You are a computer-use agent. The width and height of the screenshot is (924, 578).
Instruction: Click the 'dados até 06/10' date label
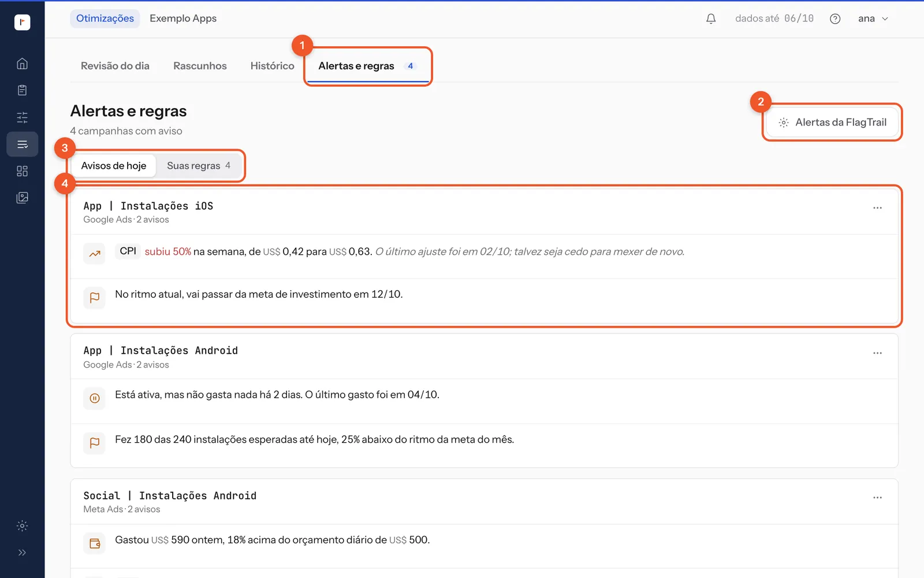click(774, 18)
